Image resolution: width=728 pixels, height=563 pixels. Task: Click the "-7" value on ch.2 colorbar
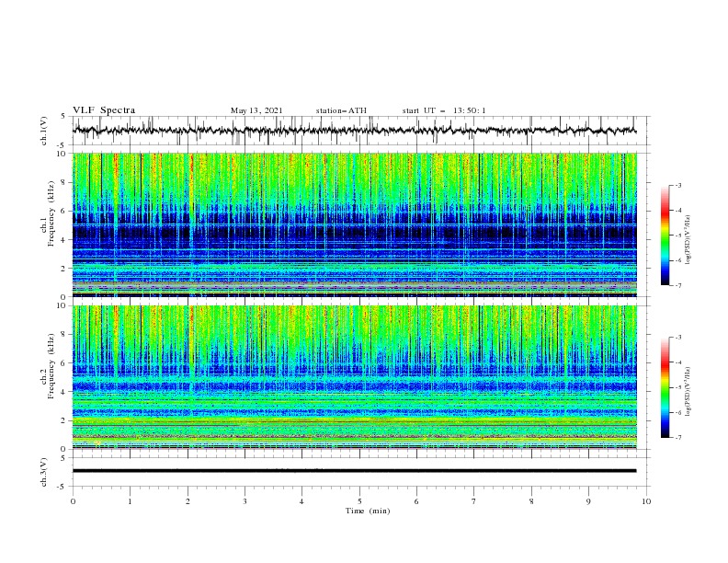click(x=677, y=438)
